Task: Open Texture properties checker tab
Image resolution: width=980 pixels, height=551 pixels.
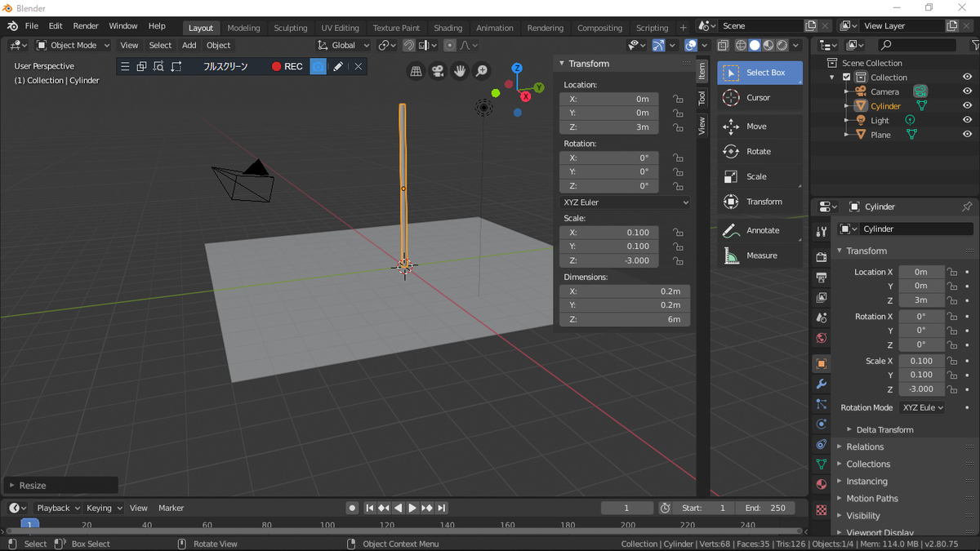Action: point(822,510)
